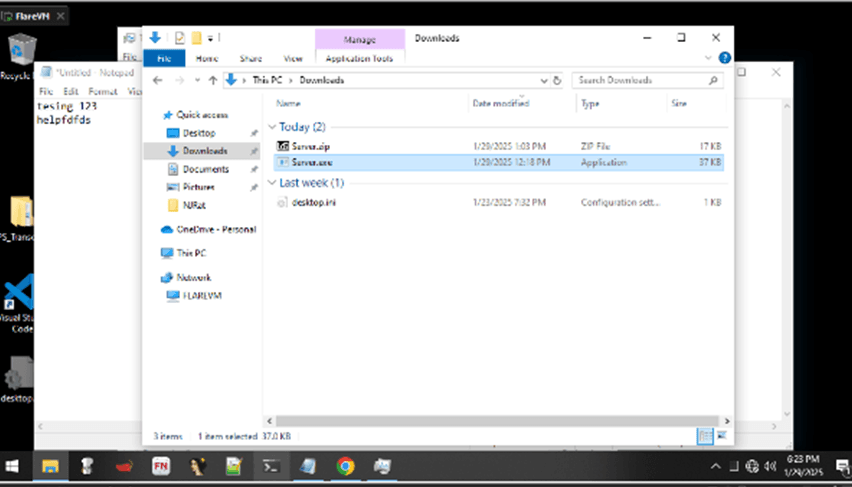
Task: Switch to the View ribbon tab
Action: (292, 59)
